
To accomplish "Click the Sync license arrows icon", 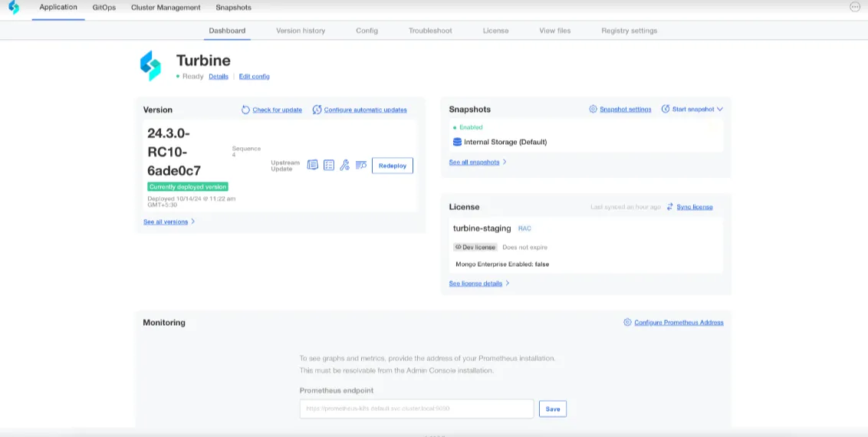I will 670,206.
